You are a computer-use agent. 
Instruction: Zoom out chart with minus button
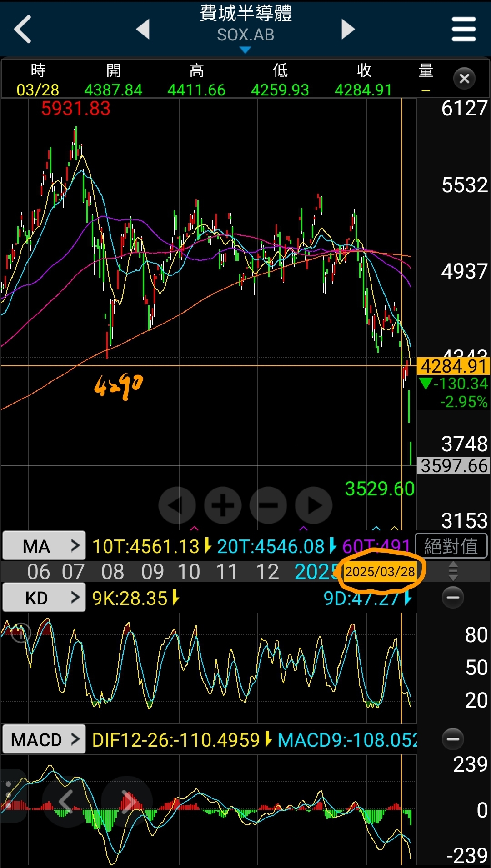(x=268, y=505)
